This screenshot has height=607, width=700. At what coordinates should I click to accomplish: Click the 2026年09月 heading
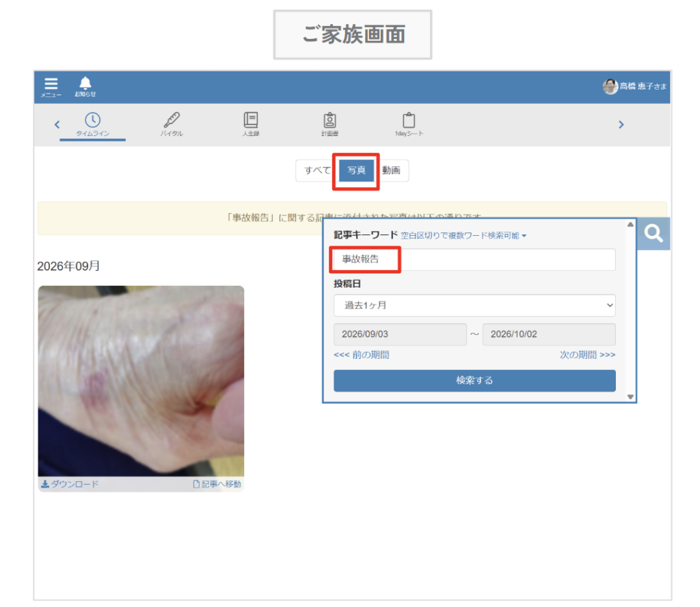point(68,267)
